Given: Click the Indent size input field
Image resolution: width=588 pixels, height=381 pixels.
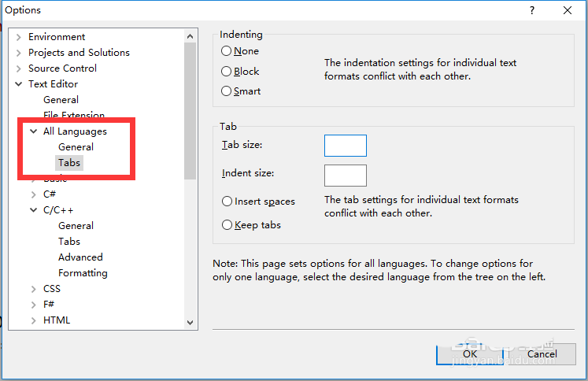Looking at the screenshot, I should (x=345, y=175).
